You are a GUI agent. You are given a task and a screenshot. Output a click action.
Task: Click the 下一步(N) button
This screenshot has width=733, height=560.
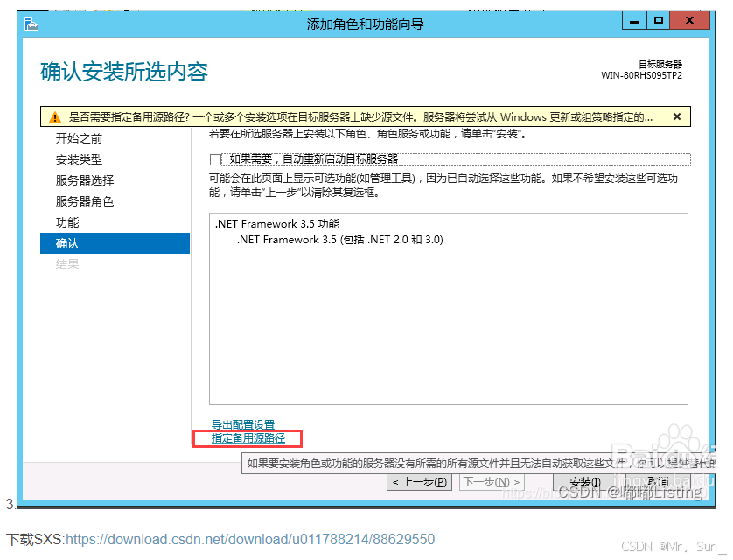pos(492,481)
